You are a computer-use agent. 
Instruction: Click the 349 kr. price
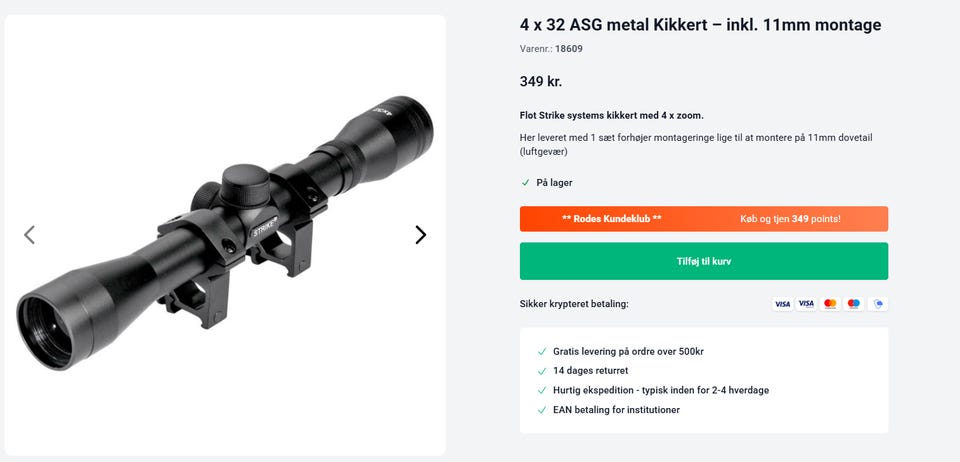point(541,82)
